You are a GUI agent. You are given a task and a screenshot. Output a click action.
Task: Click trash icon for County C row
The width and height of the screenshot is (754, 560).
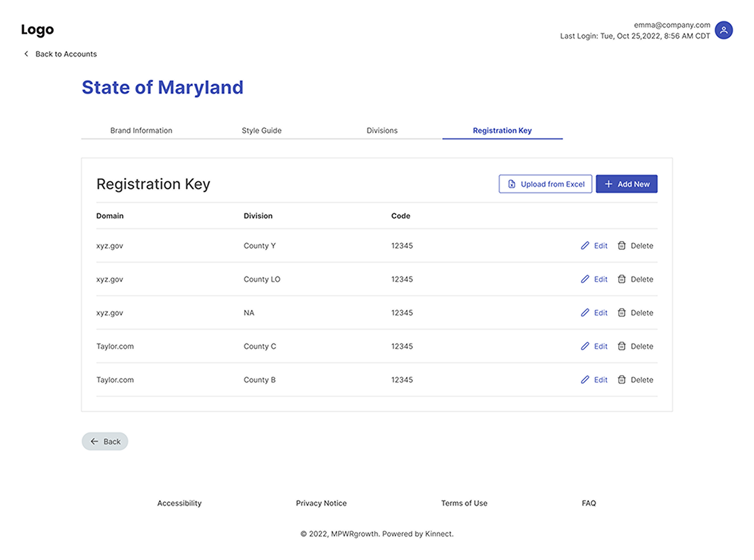pyautogui.click(x=621, y=346)
